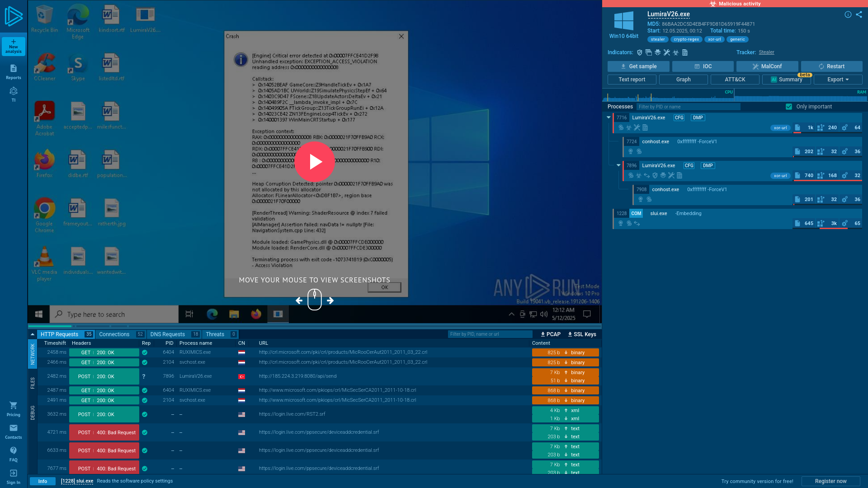Click the CFG badge on process 7716
The width and height of the screenshot is (868, 488).
(x=679, y=117)
